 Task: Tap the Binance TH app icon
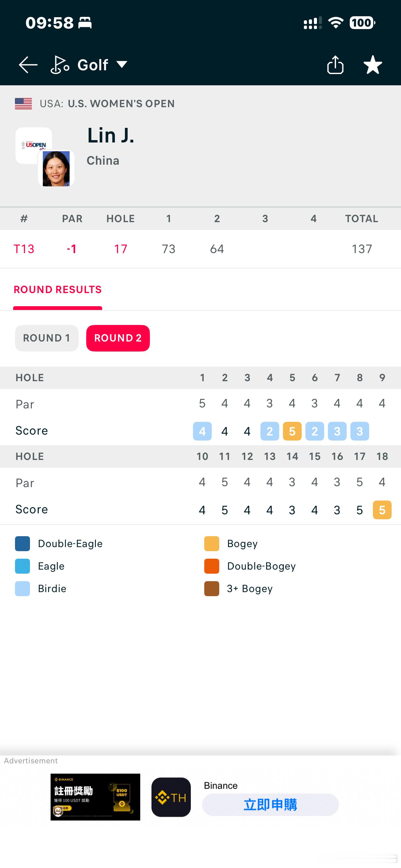[x=171, y=797]
